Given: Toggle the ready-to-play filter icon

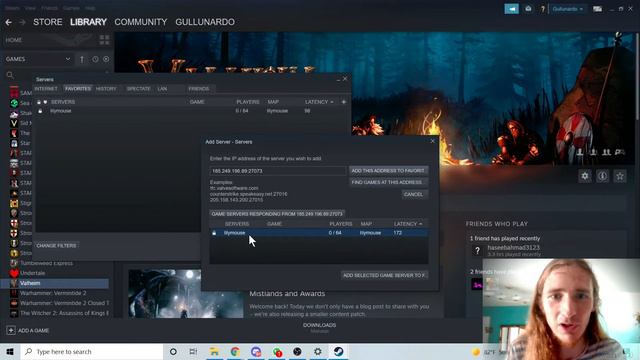Looking at the screenshot, I should coord(106,59).
